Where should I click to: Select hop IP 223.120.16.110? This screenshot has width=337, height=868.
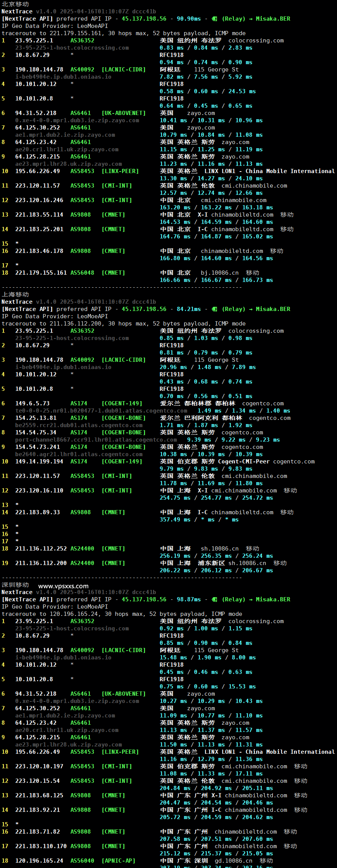[39, 491]
